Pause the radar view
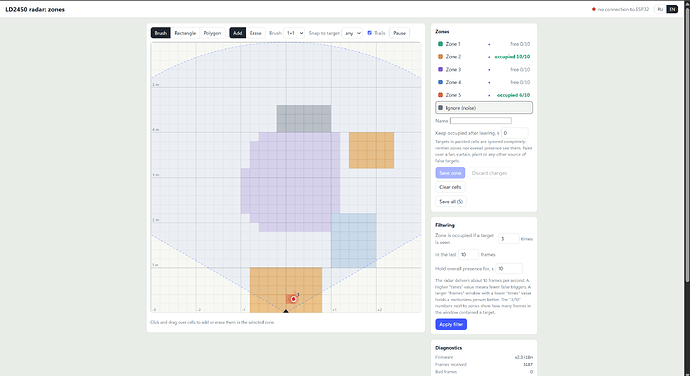 tap(399, 33)
